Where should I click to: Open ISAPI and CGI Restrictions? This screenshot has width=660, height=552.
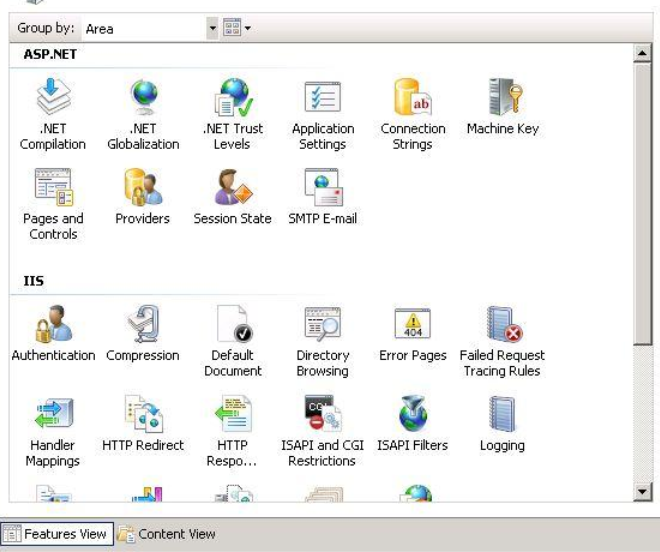pyautogui.click(x=322, y=415)
